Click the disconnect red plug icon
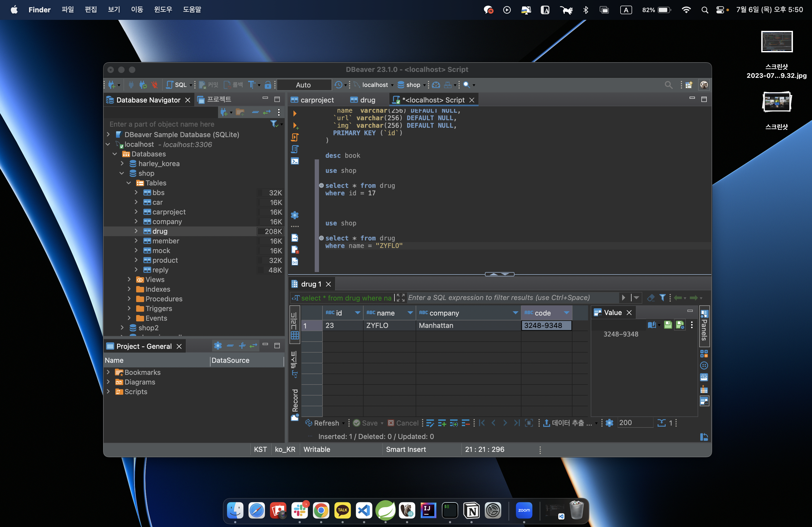The width and height of the screenshot is (812, 527). (x=155, y=85)
